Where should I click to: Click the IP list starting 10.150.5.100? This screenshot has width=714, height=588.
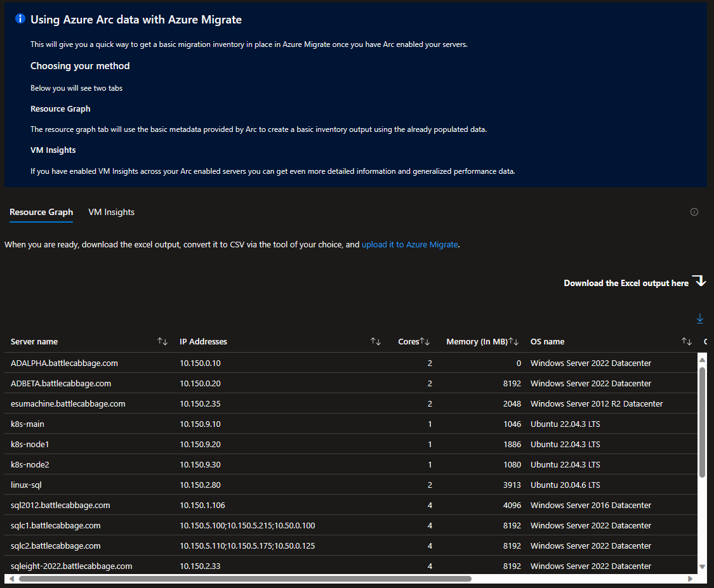coord(248,525)
